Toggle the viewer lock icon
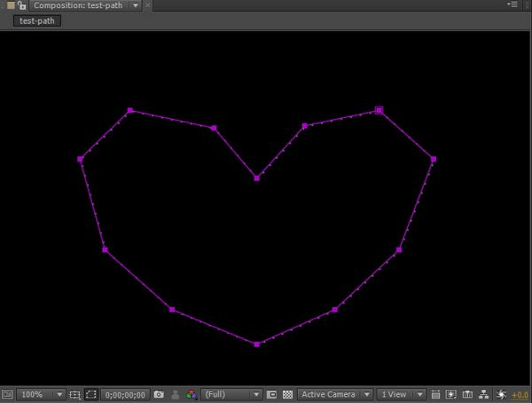The image size is (532, 403). click(21, 5)
